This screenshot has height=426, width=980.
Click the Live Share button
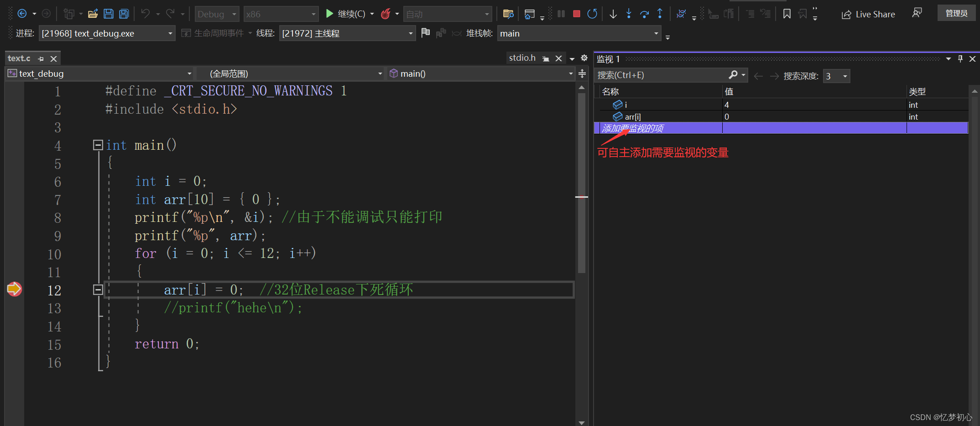pos(868,14)
